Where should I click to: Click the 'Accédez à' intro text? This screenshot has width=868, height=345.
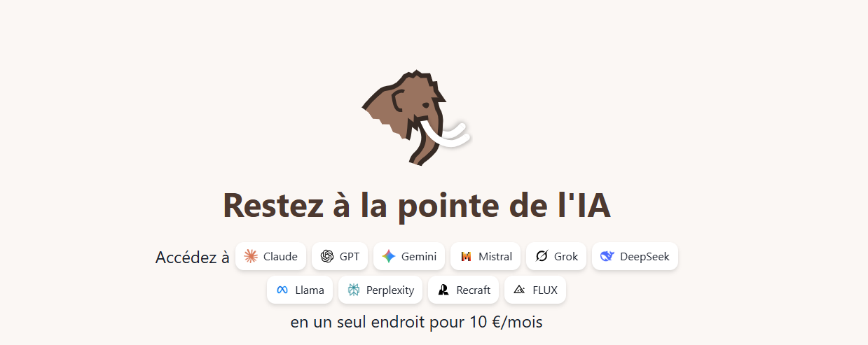click(x=193, y=257)
